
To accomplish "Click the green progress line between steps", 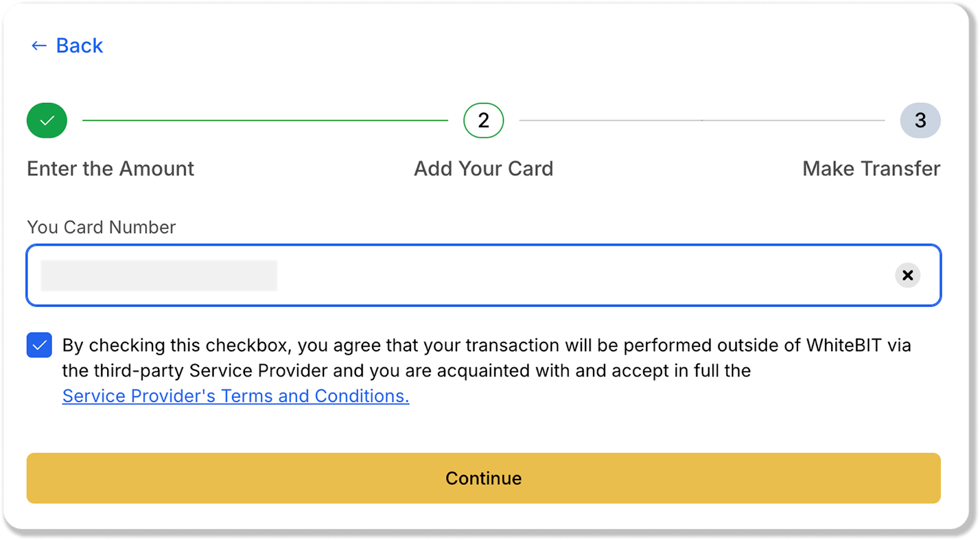I will point(265,121).
